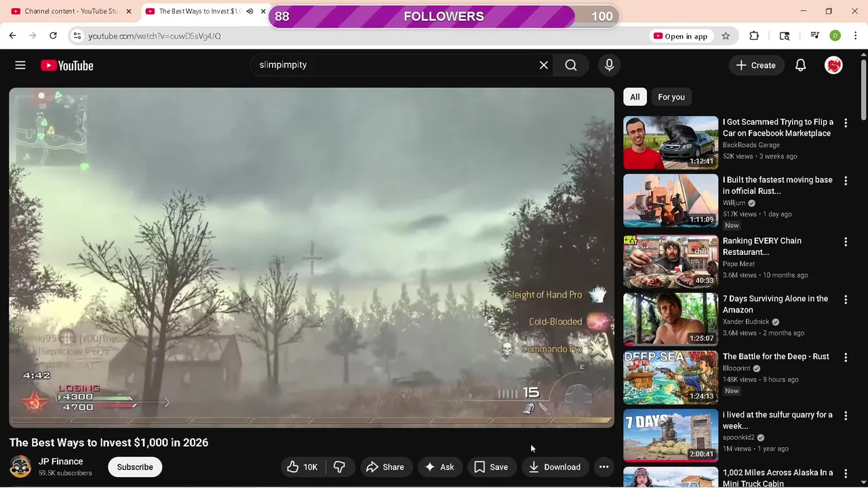This screenshot has height=488, width=868.
Task: Open the JP Finance channel name link
Action: point(61,462)
